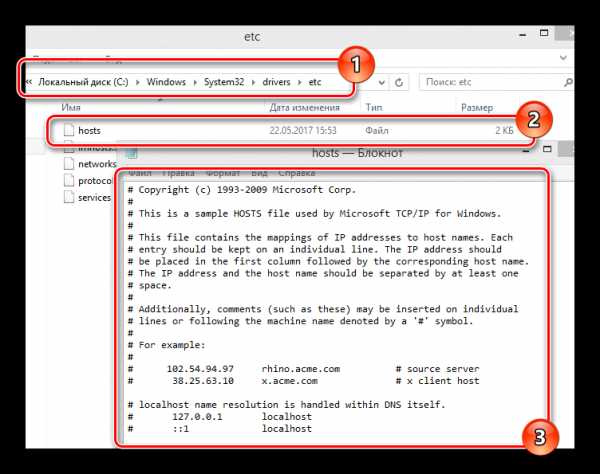Viewport: 600px width, 474px height.
Task: Click the '# source server' comment
Action: [437, 369]
